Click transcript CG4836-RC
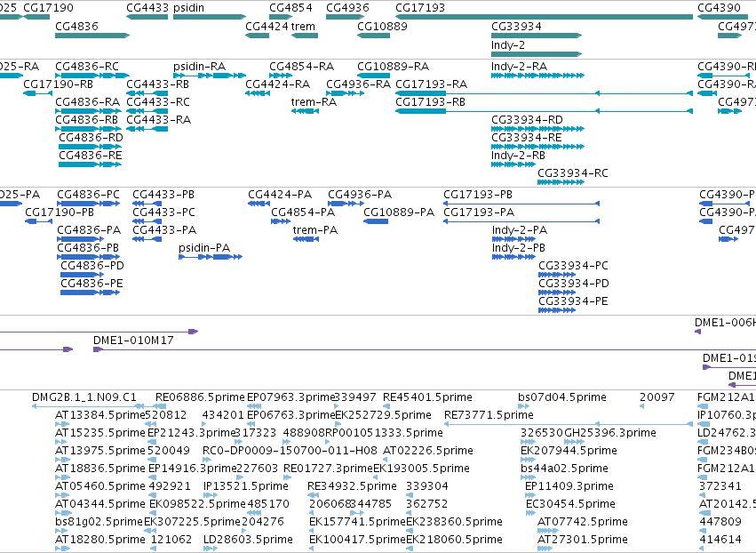 (x=92, y=76)
